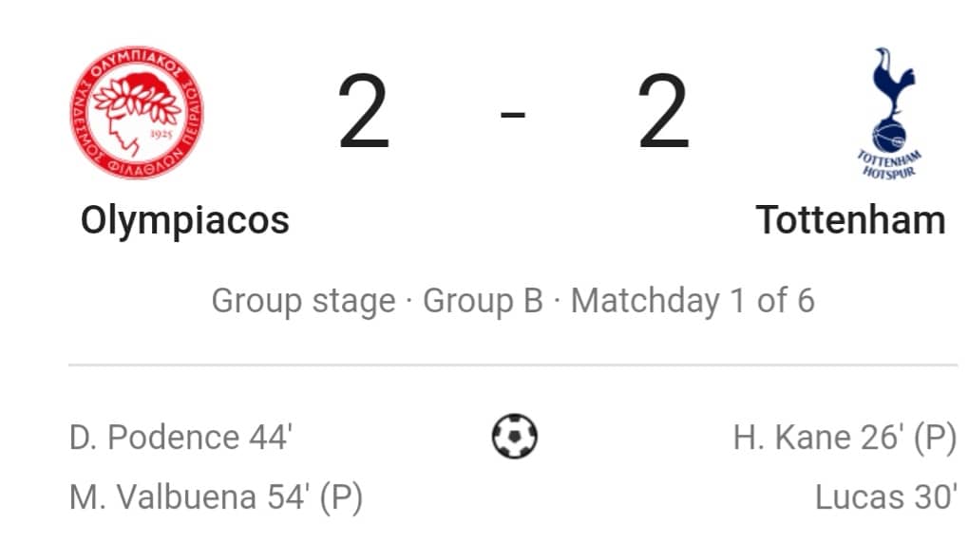Click the soccer ball goals icon
This screenshot has width=968, height=560.
(x=514, y=436)
